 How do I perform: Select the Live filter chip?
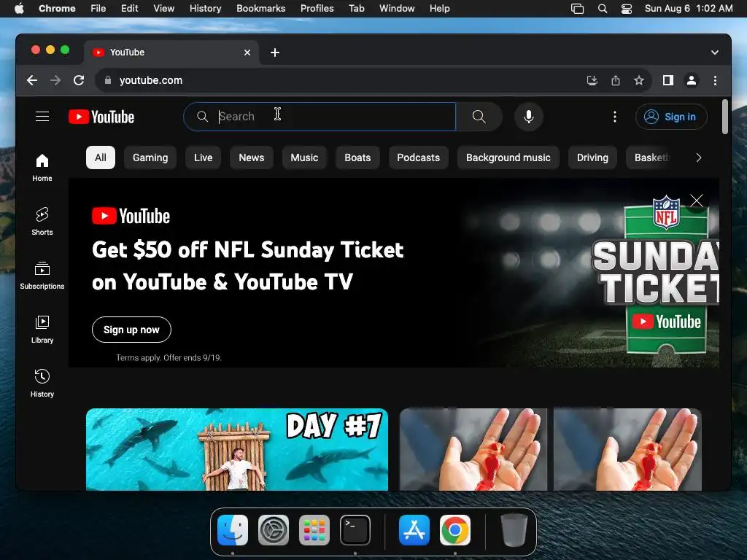(203, 157)
